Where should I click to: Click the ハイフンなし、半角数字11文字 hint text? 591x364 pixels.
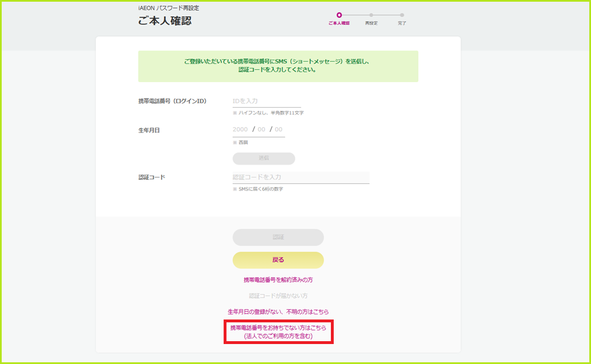pyautogui.click(x=268, y=113)
